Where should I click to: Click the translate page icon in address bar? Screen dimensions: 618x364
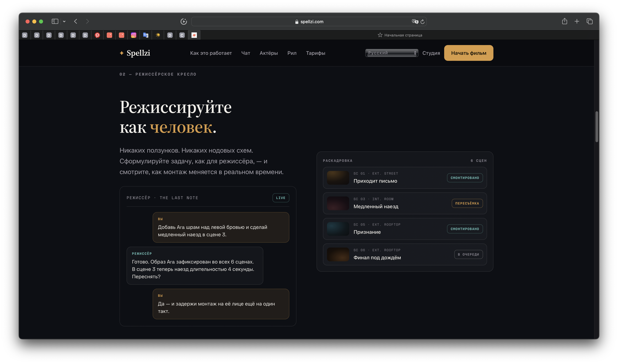point(415,22)
